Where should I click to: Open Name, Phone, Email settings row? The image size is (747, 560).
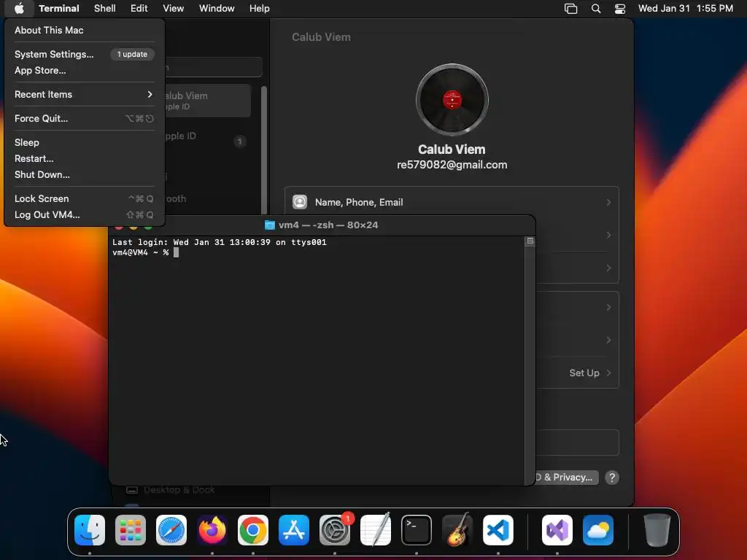[x=452, y=203]
